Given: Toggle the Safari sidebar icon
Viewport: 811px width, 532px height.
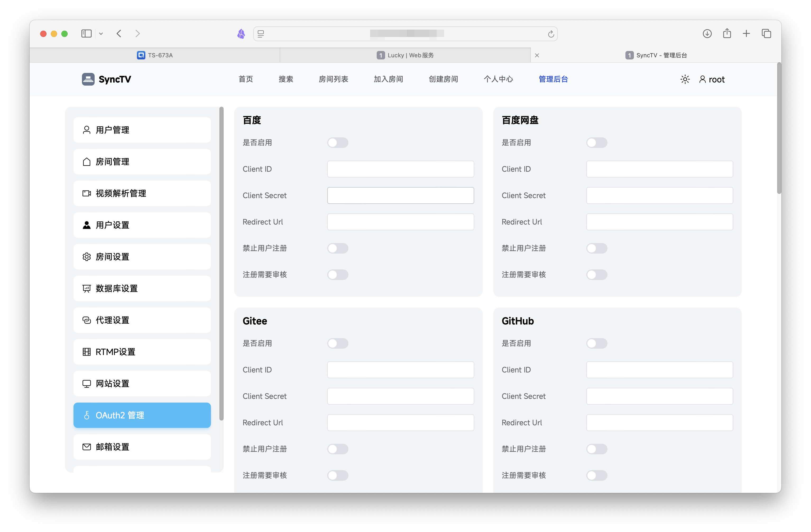Looking at the screenshot, I should coord(86,33).
